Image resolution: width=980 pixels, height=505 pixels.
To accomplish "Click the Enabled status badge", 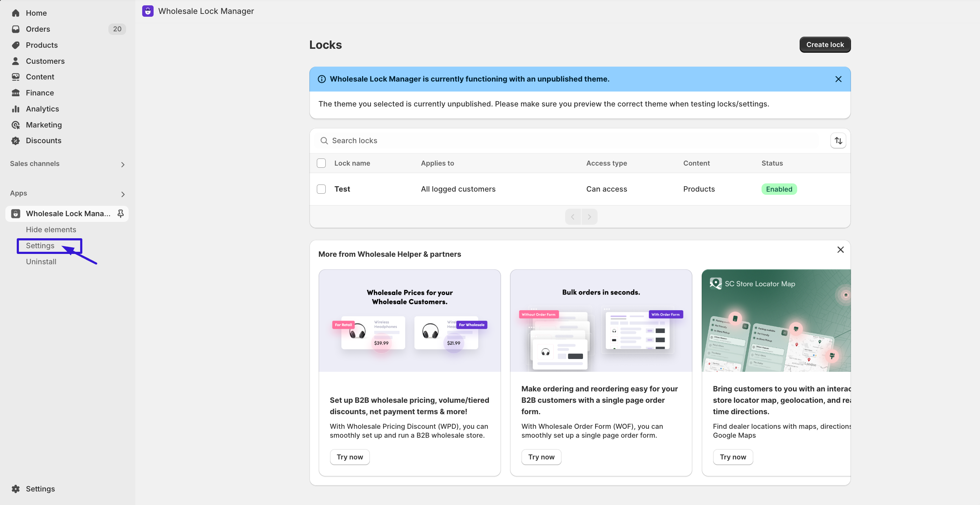I will (779, 189).
